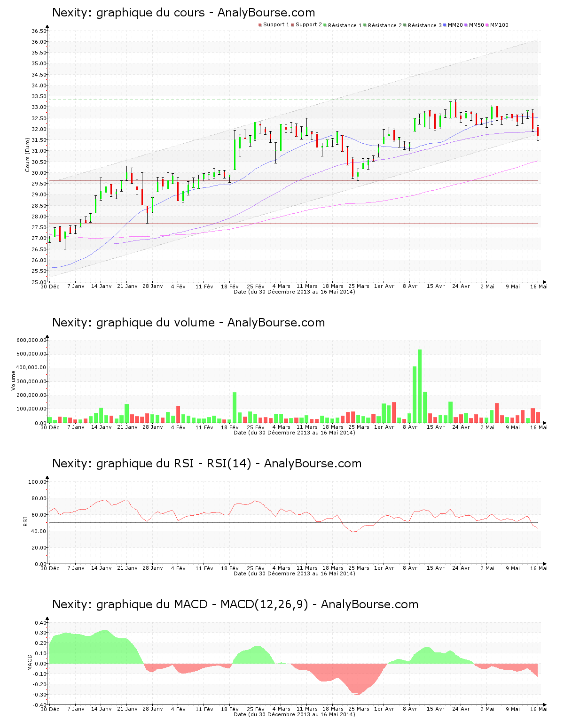This screenshot has height=728, width=564.
Task: Click the 20.00 RSI axis value
Action: pyautogui.click(x=39, y=548)
